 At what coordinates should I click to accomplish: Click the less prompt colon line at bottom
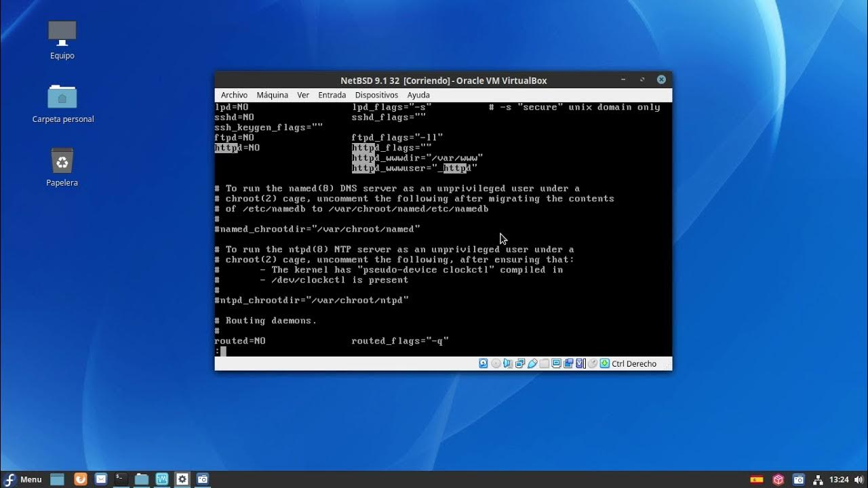click(220, 351)
